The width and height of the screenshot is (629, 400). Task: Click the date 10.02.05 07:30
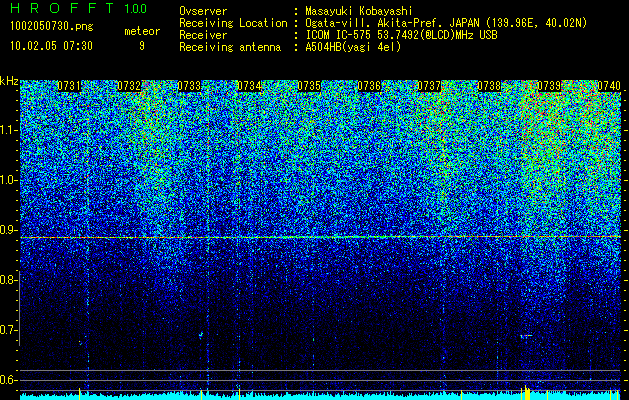[x=51, y=46]
